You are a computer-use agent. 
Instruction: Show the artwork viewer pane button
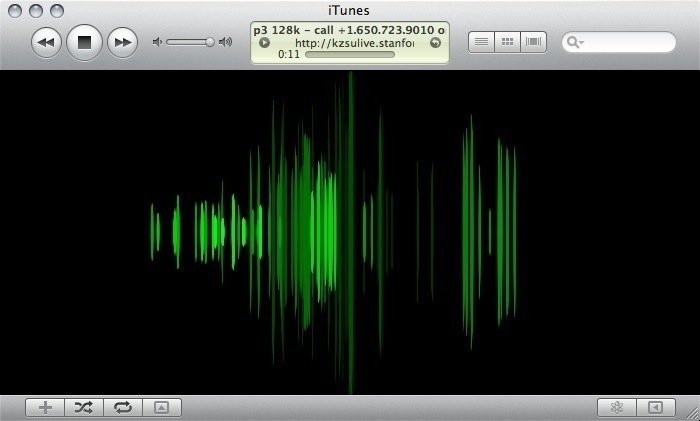click(162, 407)
